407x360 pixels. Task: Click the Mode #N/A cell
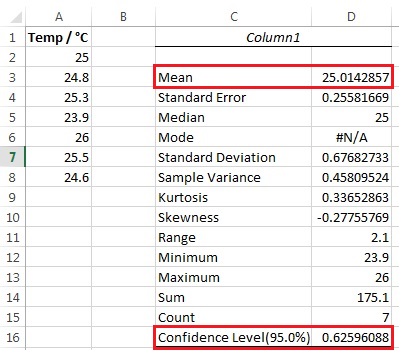[x=351, y=137]
